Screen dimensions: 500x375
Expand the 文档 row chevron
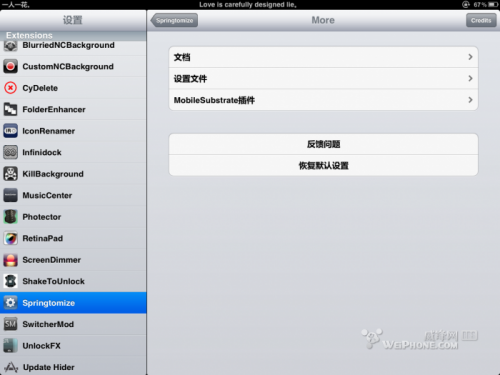pos(470,57)
